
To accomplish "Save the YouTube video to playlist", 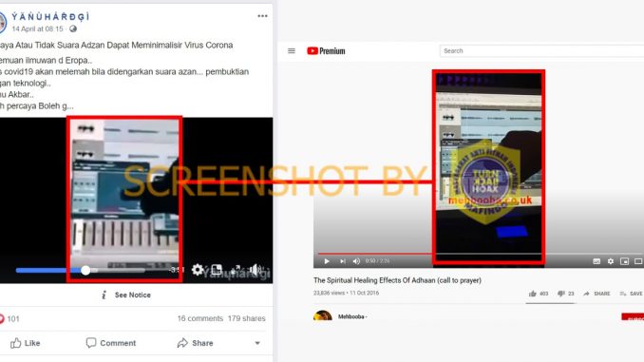I will pyautogui.click(x=632, y=294).
